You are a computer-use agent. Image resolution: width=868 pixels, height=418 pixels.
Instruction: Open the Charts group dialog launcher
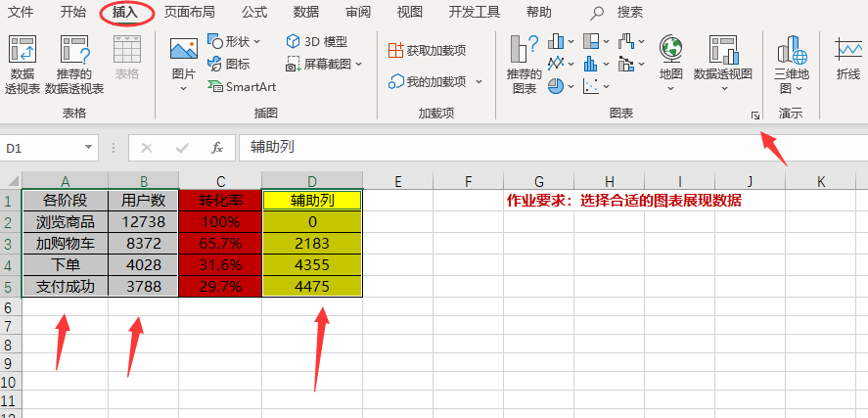pos(755,116)
